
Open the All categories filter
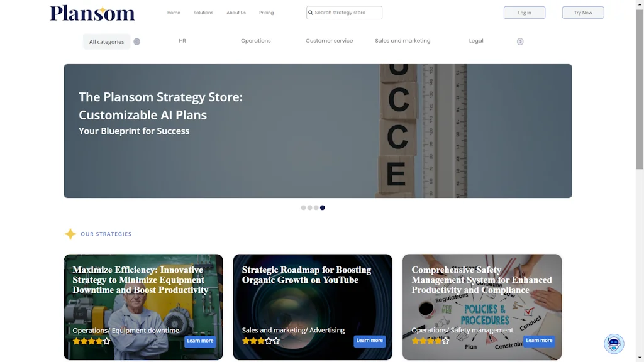click(106, 42)
